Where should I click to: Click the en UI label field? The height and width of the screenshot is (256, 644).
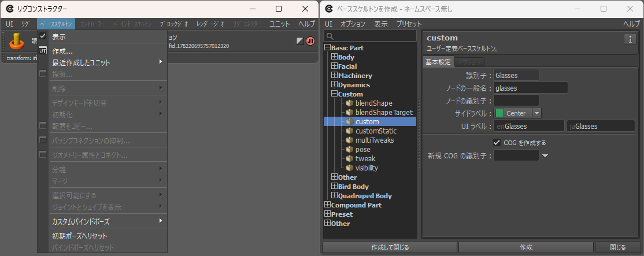click(x=529, y=126)
